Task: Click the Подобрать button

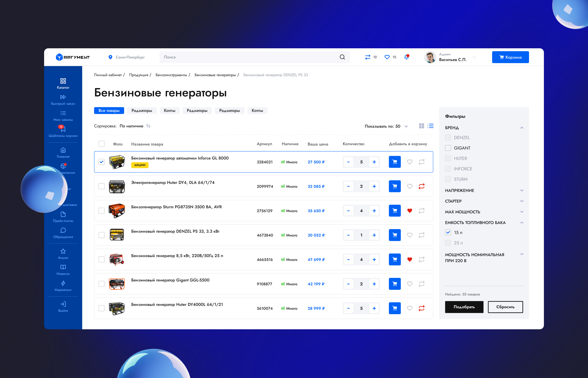Action: click(x=464, y=307)
